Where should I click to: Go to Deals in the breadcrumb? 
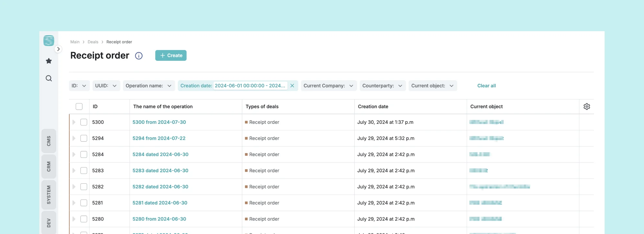93,42
